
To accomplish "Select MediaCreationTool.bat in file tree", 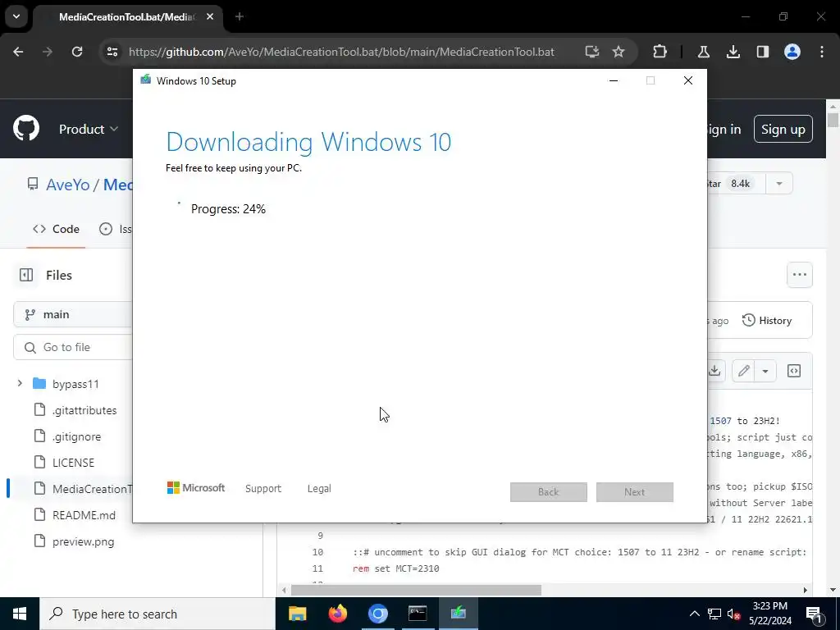I will [92, 489].
